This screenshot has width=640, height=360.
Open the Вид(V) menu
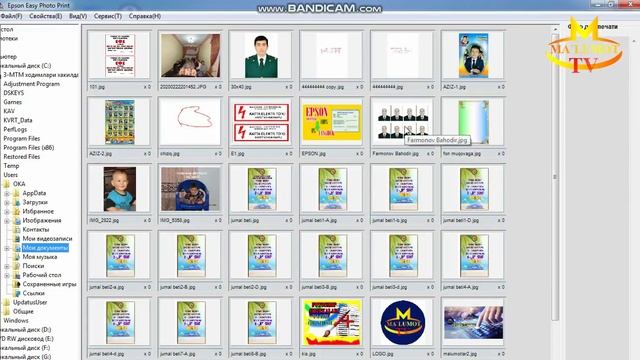(x=78, y=16)
